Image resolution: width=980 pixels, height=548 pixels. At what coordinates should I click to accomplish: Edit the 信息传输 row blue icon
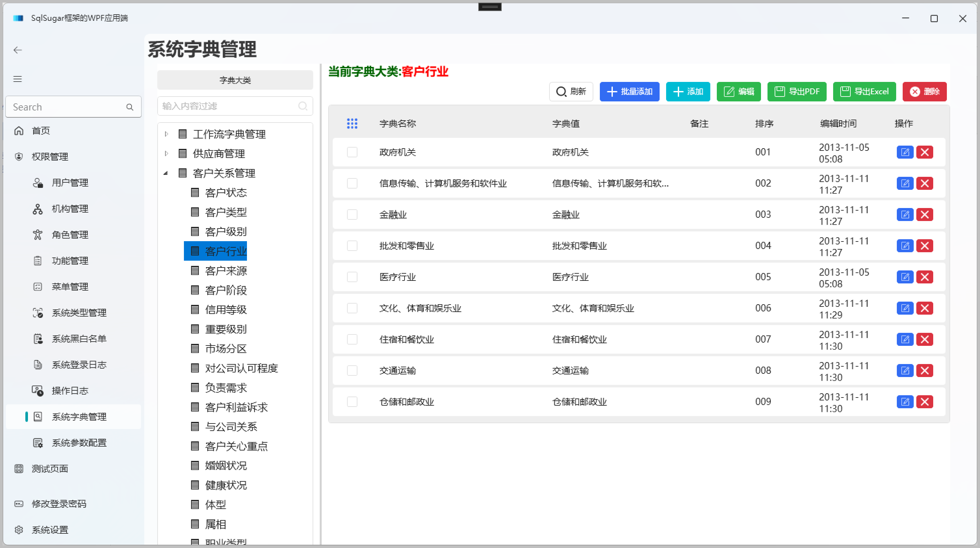tap(905, 183)
